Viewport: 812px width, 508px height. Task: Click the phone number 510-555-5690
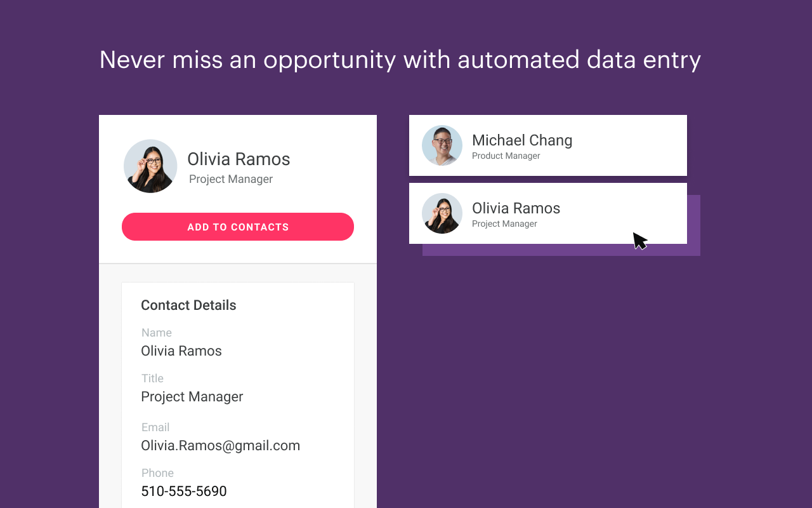[x=183, y=491]
